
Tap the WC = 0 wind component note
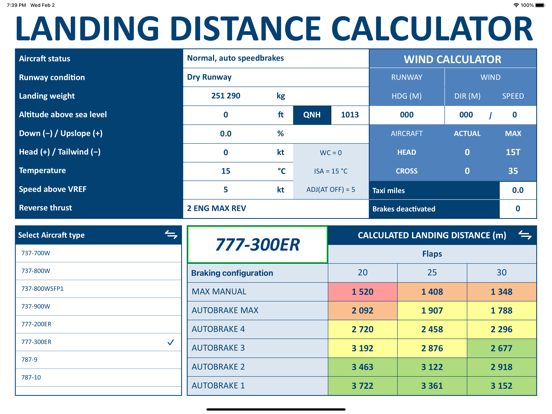point(331,152)
